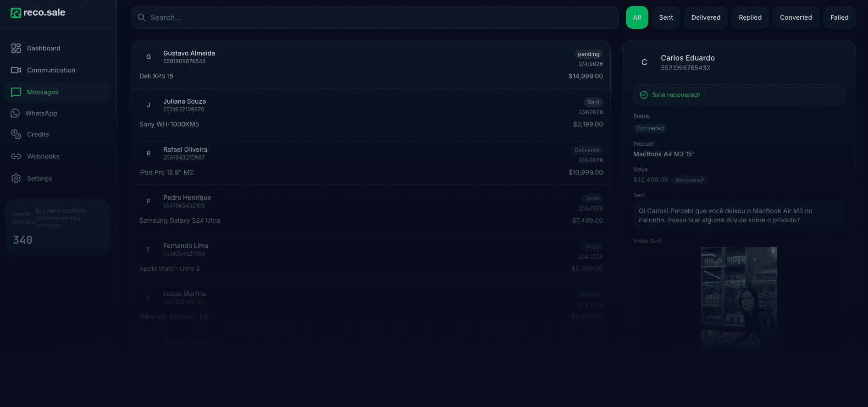Click the Sale recovered check icon

(644, 95)
